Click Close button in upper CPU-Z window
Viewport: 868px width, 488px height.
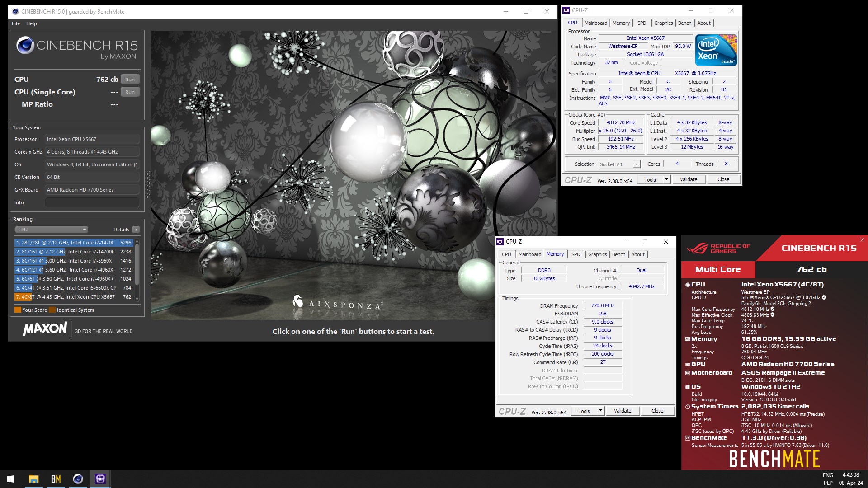pyautogui.click(x=723, y=179)
